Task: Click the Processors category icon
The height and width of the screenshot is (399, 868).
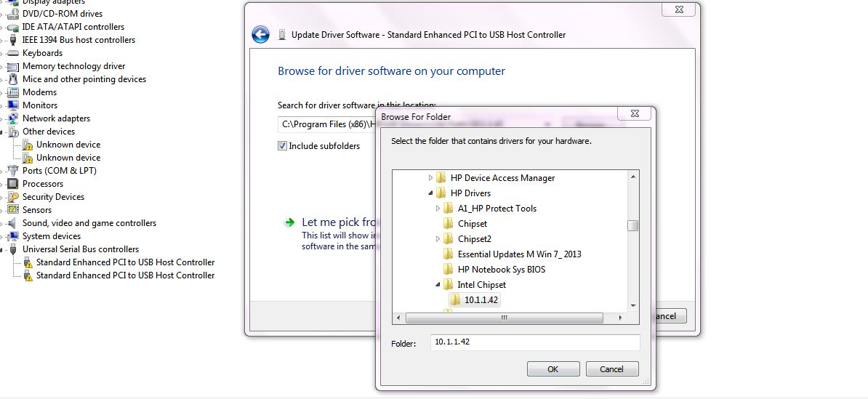Action: [x=13, y=184]
